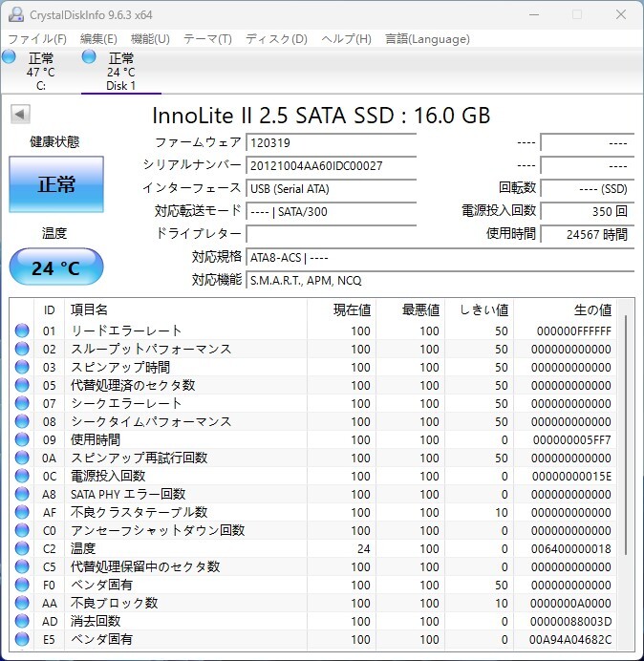This screenshot has width=644, height=661.
Task: Click the status icon for row 07 シークエラーレート
Action: coord(22,403)
